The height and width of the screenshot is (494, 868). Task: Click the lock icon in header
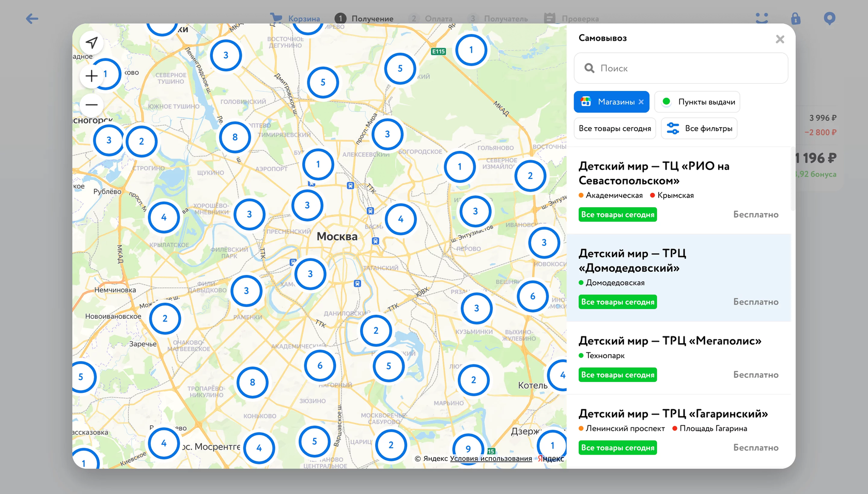pyautogui.click(x=796, y=19)
